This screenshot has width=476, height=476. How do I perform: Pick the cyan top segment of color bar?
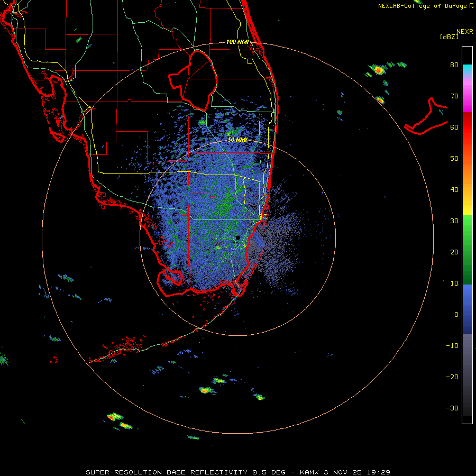467,69
